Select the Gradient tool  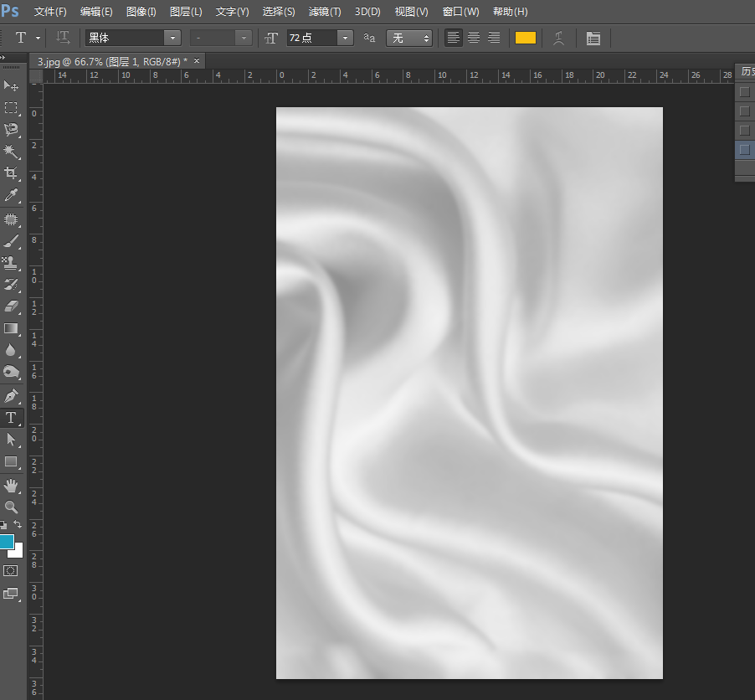tap(11, 328)
